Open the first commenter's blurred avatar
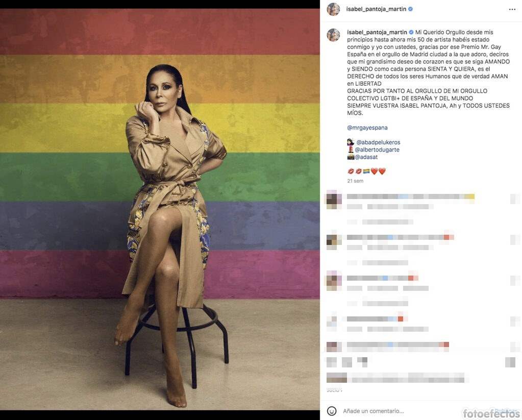This screenshot has width=522, height=420. coord(334,200)
